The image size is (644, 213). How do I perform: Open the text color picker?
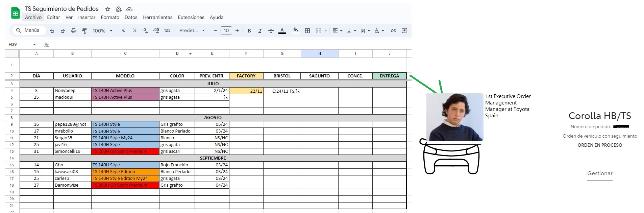pyautogui.click(x=282, y=31)
